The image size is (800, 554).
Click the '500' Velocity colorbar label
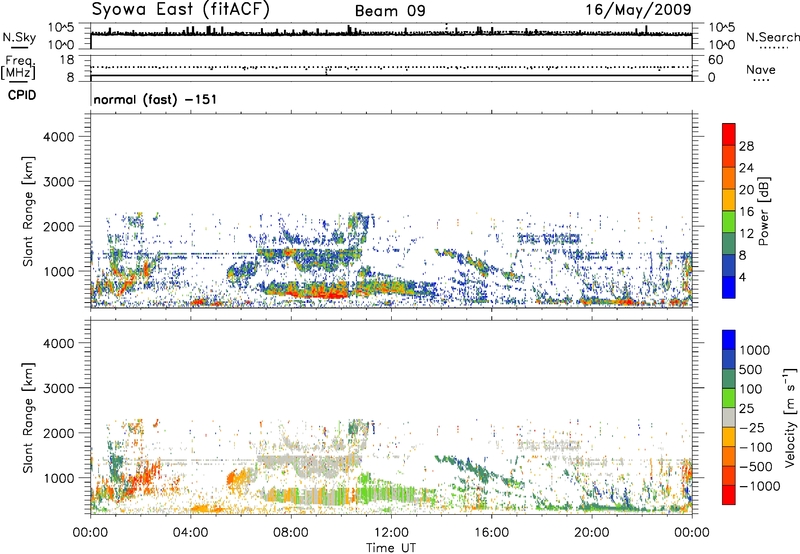[751, 370]
